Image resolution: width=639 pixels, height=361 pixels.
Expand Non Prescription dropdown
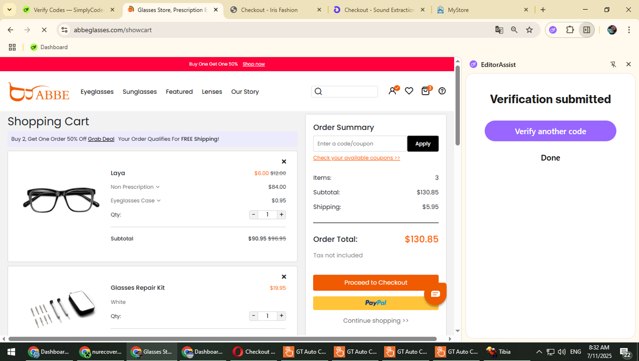135,187
